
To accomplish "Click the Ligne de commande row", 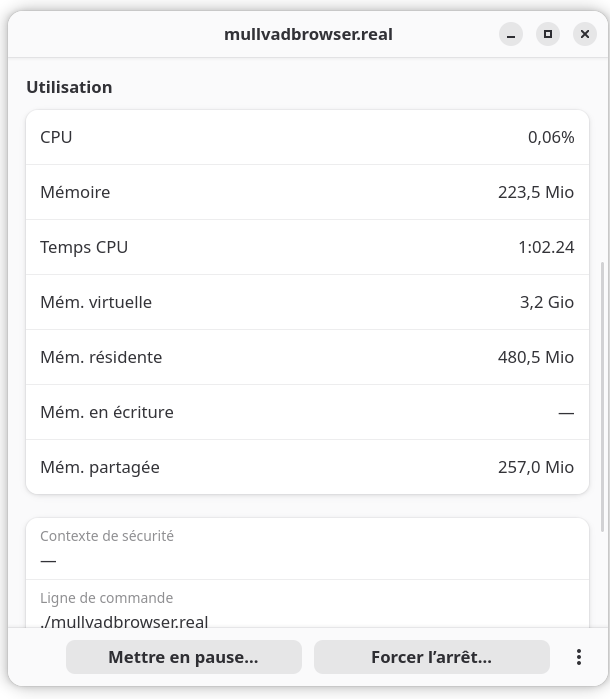I will [x=307, y=604].
